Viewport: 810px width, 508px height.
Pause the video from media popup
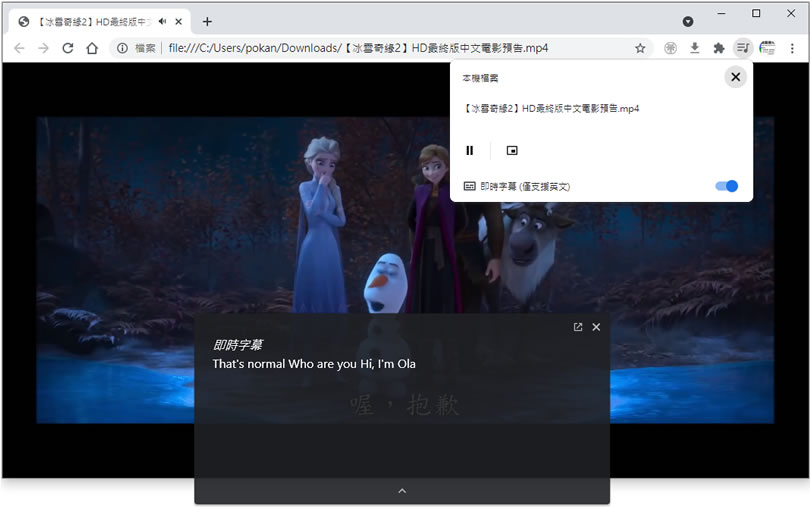pos(470,150)
